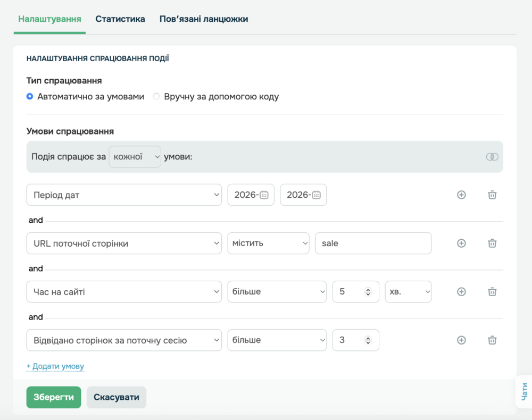
Task: Open the Пов'язані ланцюжки tab
Action: (204, 19)
